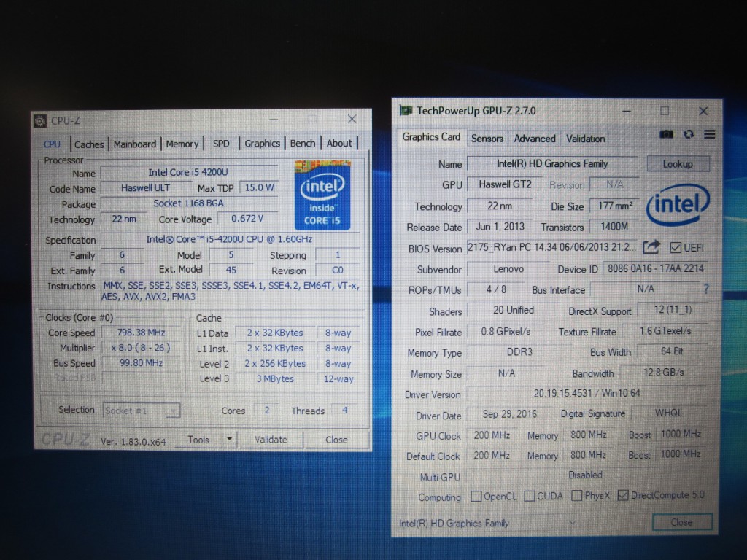
Task: Click the WHQL Digital Signature value
Action: pyautogui.click(x=669, y=413)
